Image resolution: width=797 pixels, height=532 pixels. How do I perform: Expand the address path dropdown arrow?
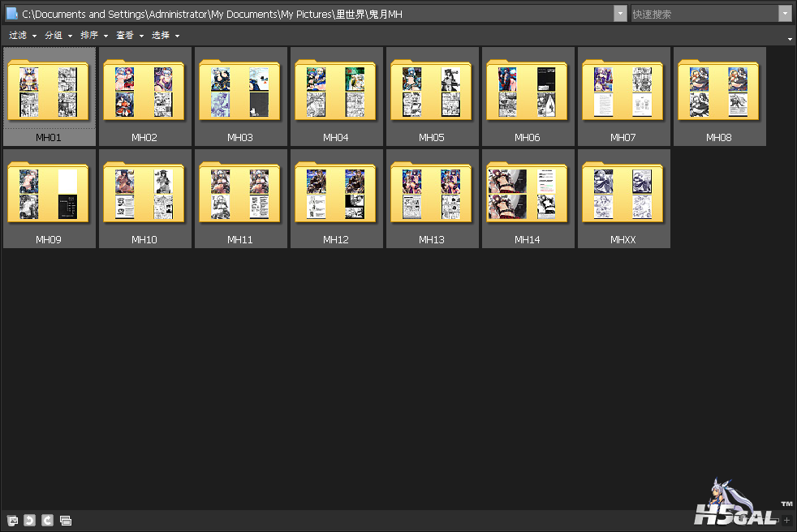pos(620,14)
